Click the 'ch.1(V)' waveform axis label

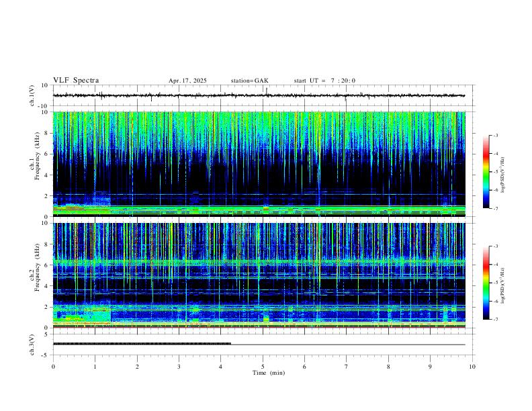(x=32, y=95)
